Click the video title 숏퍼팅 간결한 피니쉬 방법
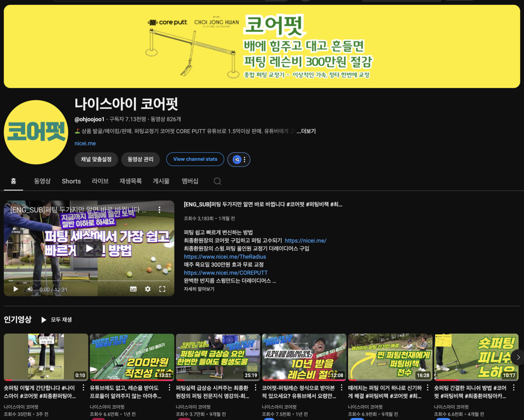Viewport: 524px width, 420px height. [x=470, y=392]
